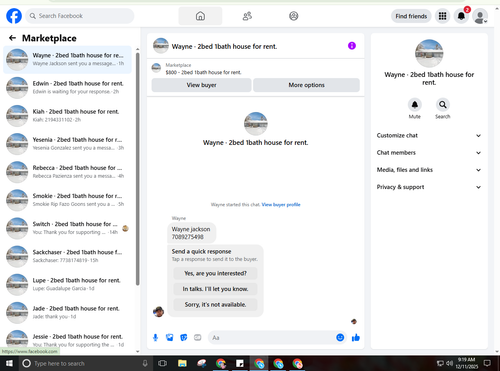Expand Privacy & support section
500x371 pixels.
(x=429, y=187)
